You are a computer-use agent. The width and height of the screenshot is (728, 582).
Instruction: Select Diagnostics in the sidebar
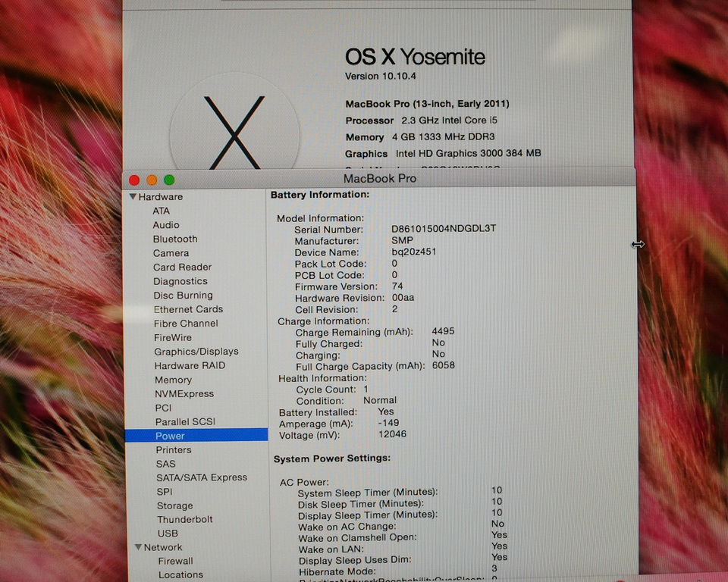pos(180,281)
